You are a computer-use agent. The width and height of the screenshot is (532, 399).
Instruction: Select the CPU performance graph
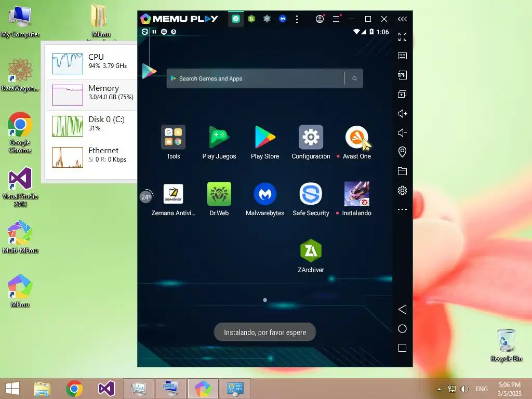(68, 63)
